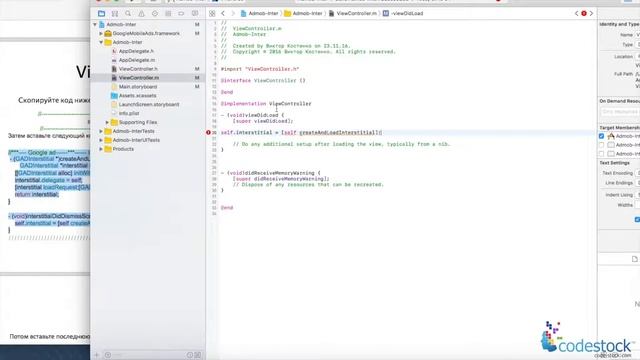640x360 pixels.
Task: Select LaunchScreen.storyboard in navigator
Action: 149,104
